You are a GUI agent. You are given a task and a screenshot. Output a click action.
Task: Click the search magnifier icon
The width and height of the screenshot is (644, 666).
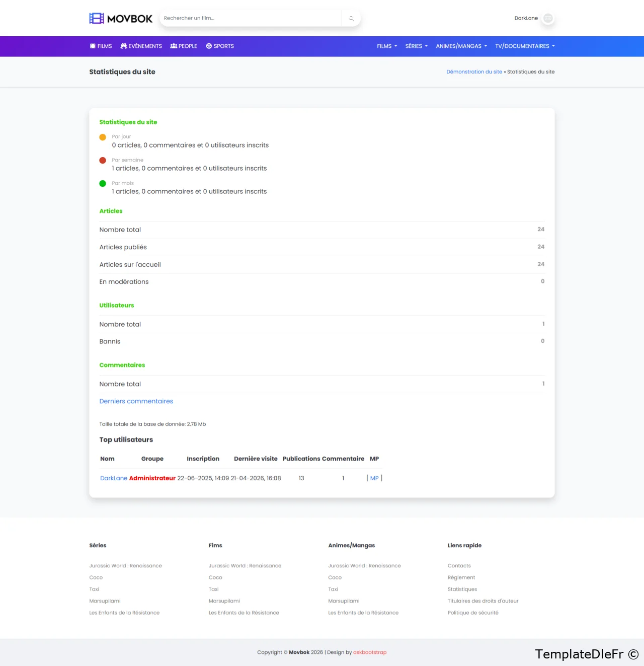click(x=351, y=19)
